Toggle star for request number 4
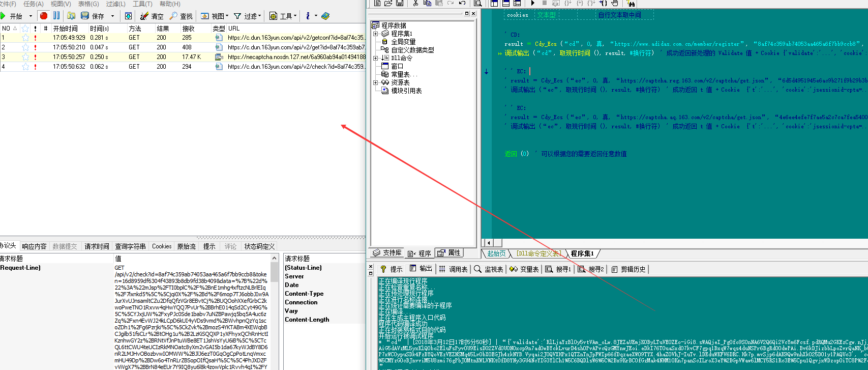Viewport: 868px width, 370px height. [25, 67]
